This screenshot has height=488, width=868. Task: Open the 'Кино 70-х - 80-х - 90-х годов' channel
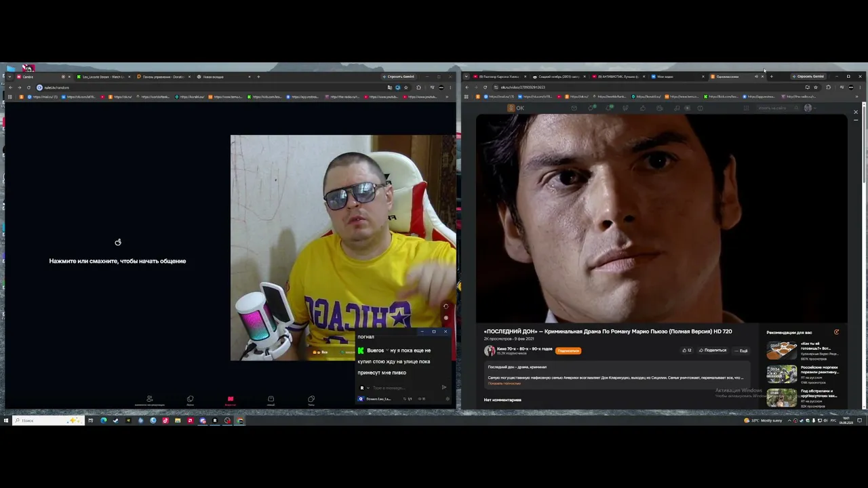coord(524,348)
